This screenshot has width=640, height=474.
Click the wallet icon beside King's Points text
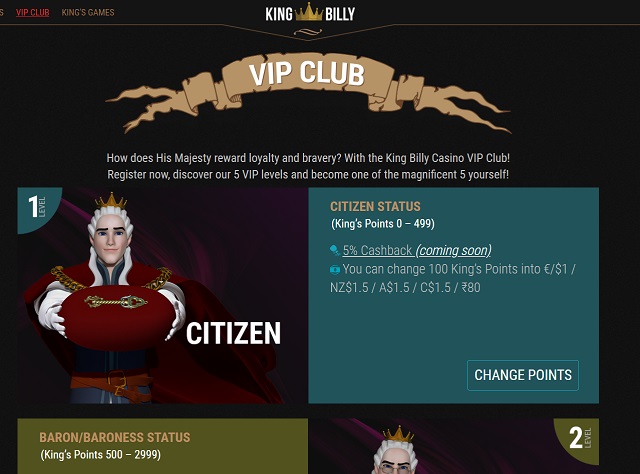tap(335, 269)
